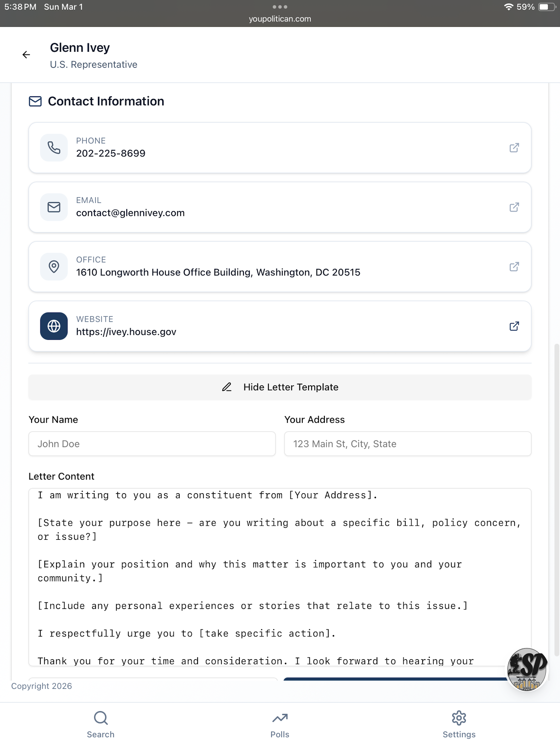560x747 pixels.
Task: Tap the Longworth House Office Building address
Action: coord(218,272)
